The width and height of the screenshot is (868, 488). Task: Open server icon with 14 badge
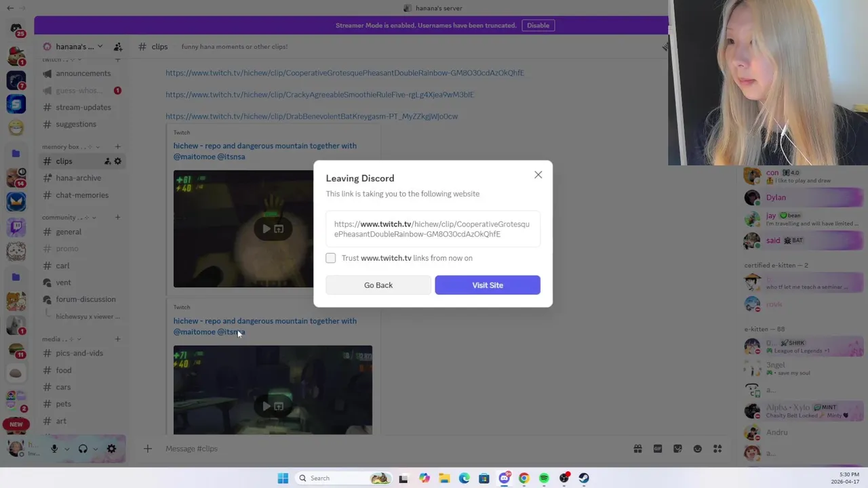[16, 178]
